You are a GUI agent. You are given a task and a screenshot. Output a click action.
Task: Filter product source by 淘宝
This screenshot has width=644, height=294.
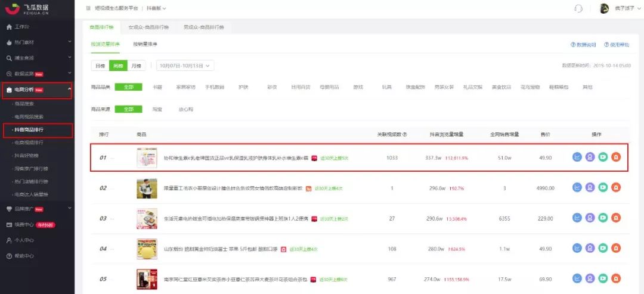pos(157,110)
